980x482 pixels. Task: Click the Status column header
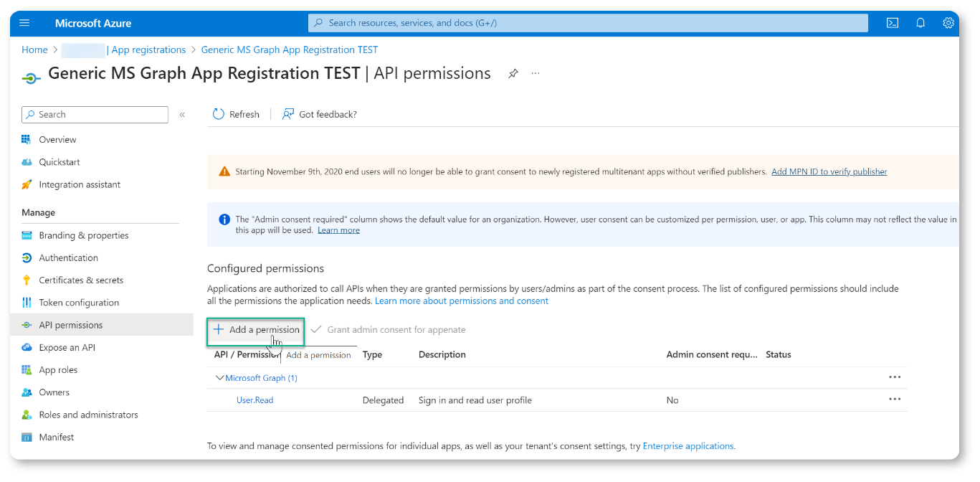(779, 354)
